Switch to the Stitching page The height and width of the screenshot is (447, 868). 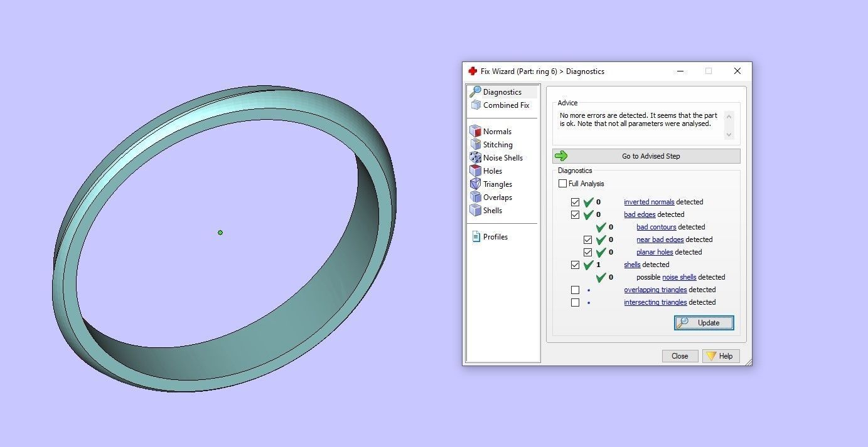[498, 145]
